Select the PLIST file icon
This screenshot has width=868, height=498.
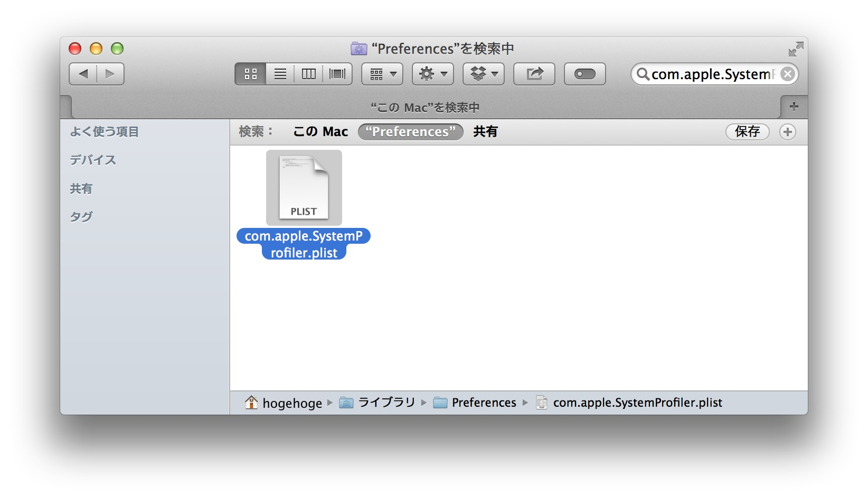(304, 188)
